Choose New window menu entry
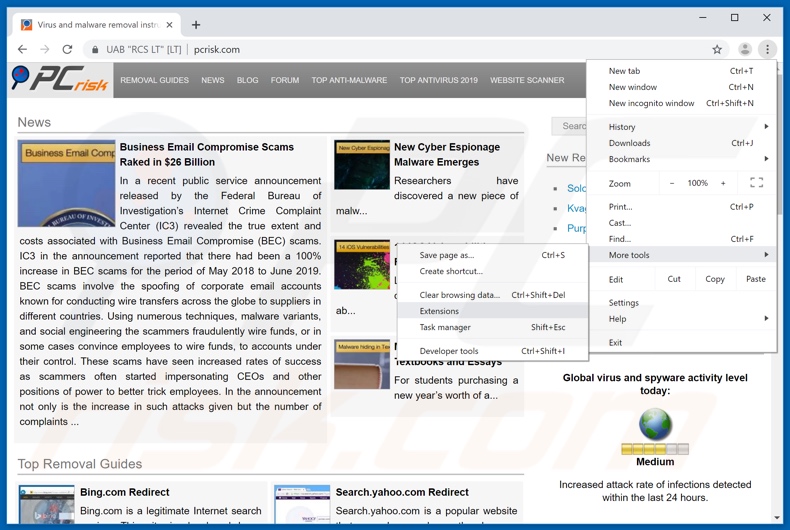Viewport: 790px width, 530px height. coord(681,87)
